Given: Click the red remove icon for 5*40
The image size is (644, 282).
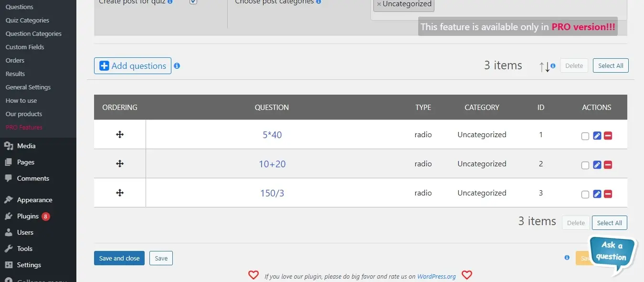Looking at the screenshot, I should pyautogui.click(x=608, y=136).
